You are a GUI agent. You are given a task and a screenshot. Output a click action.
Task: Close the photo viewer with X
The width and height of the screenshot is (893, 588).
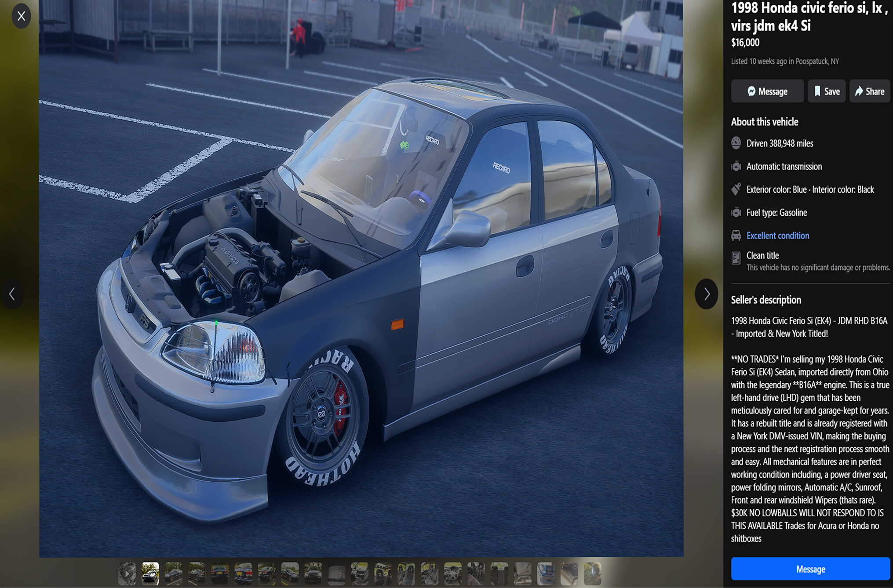pos(21,16)
